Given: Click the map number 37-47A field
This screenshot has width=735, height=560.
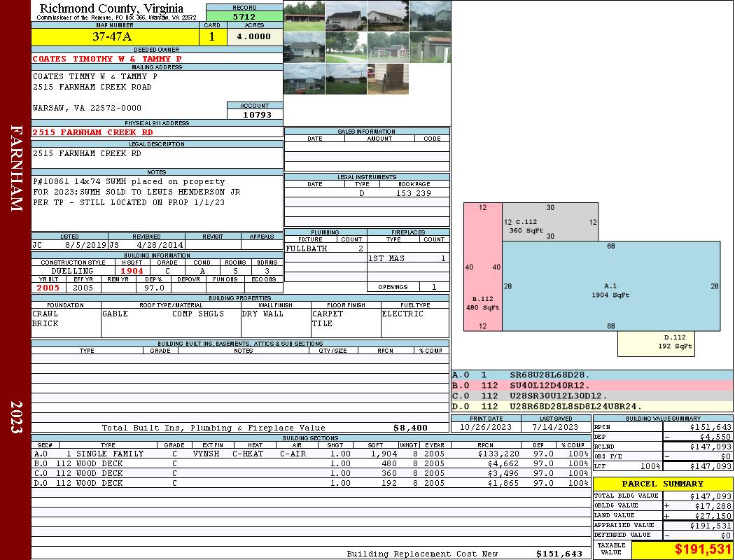Looking at the screenshot, I should click(x=115, y=36).
